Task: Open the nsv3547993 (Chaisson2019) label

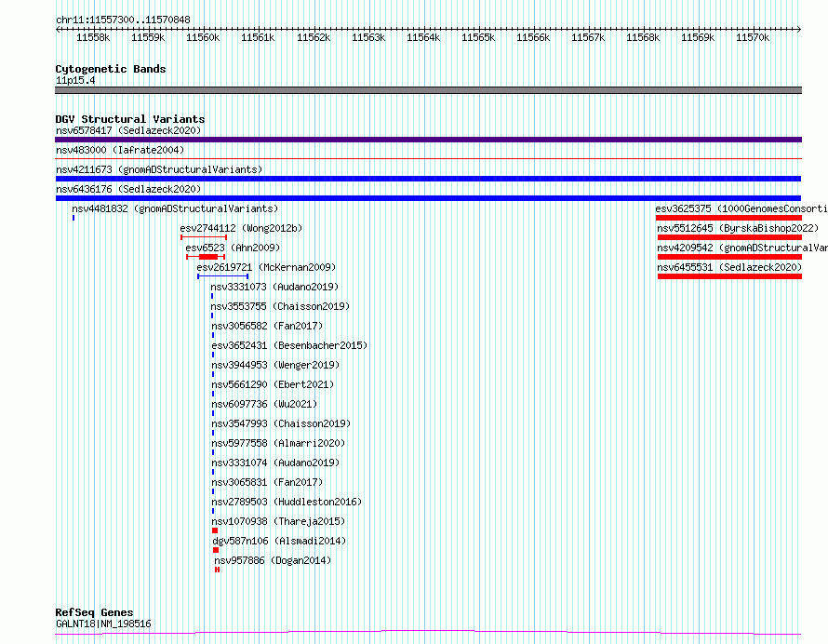Action: 281,423
